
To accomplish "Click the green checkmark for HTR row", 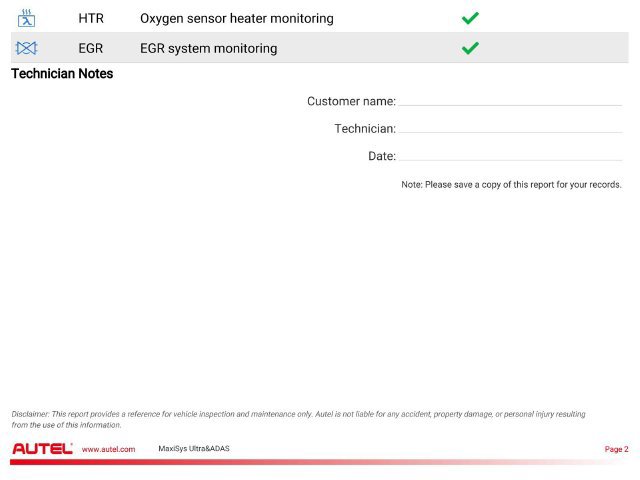I will pos(470,18).
